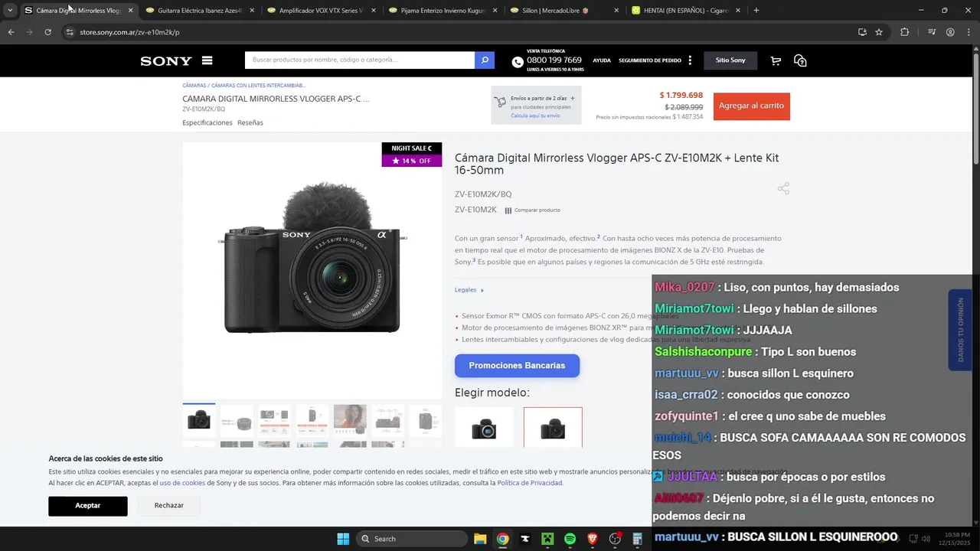The width and height of the screenshot is (980, 551).
Task: Switch to HENTAI (EN ESPAÑOL) tab
Action: tap(685, 11)
